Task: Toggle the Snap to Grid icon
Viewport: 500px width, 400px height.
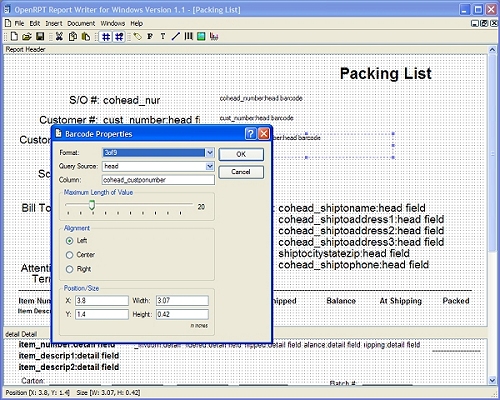Action: (x=119, y=36)
